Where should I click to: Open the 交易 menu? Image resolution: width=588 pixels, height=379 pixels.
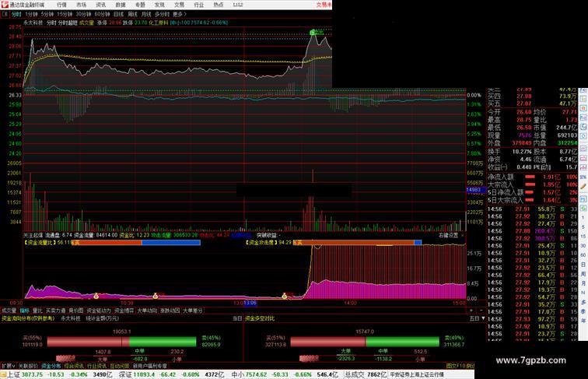point(179,5)
